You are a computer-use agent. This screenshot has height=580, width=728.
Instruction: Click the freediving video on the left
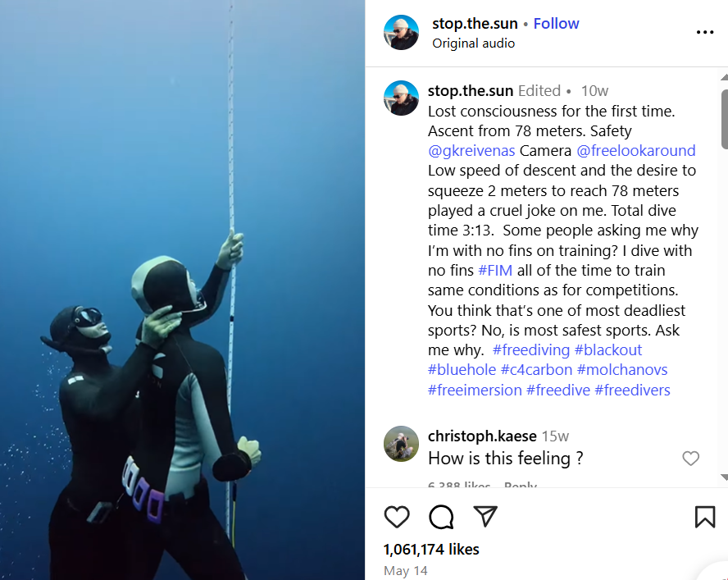pos(182,290)
